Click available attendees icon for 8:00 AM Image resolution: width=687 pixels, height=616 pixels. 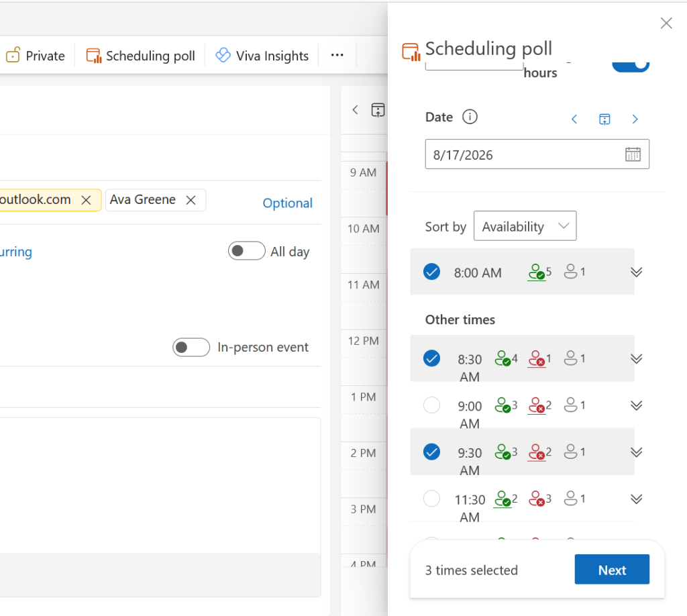click(x=536, y=272)
